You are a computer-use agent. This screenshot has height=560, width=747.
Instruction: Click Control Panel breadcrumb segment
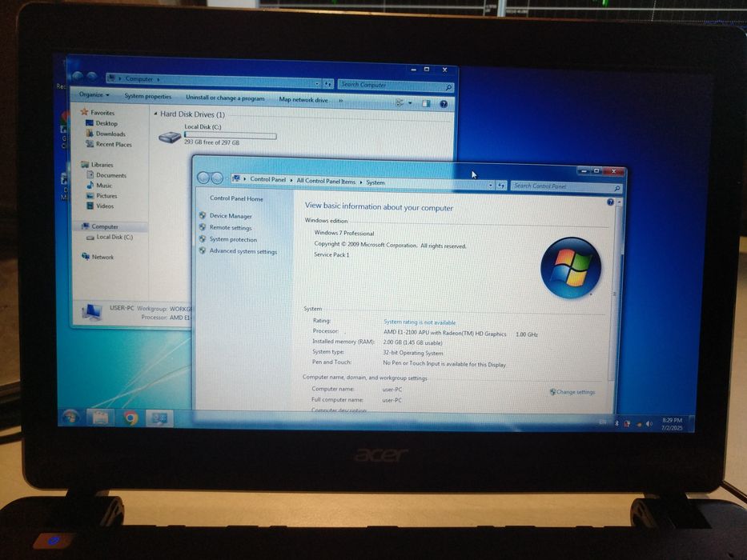coord(267,179)
